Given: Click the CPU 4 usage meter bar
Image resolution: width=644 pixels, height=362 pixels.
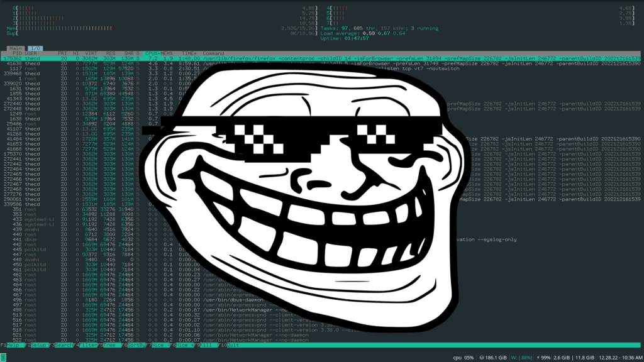Looking at the screenshot, I should (x=480, y=8).
